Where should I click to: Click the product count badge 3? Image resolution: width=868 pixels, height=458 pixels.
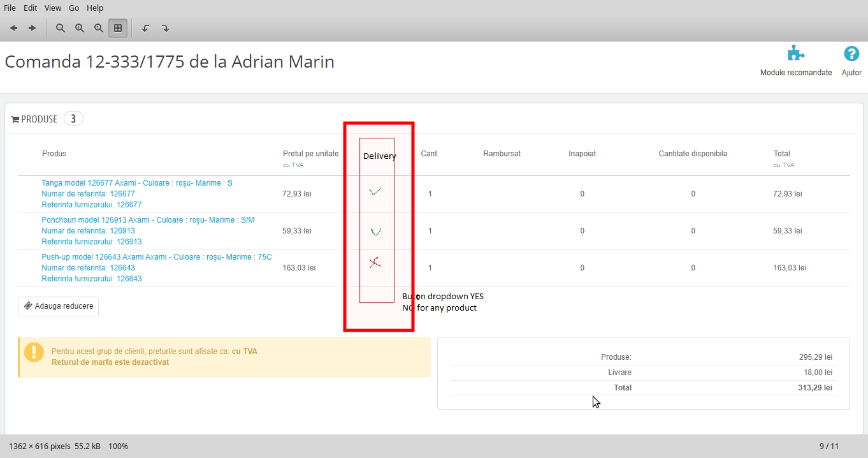click(73, 119)
